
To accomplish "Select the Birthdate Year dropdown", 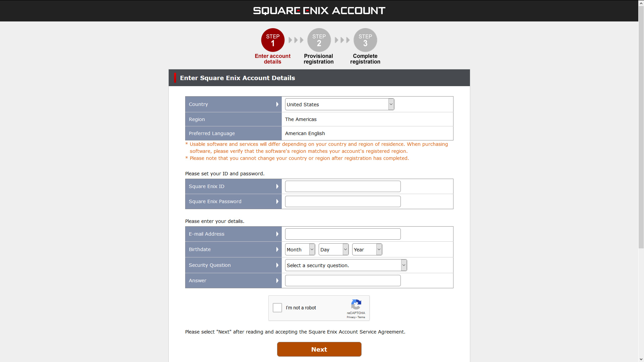I will (x=367, y=249).
